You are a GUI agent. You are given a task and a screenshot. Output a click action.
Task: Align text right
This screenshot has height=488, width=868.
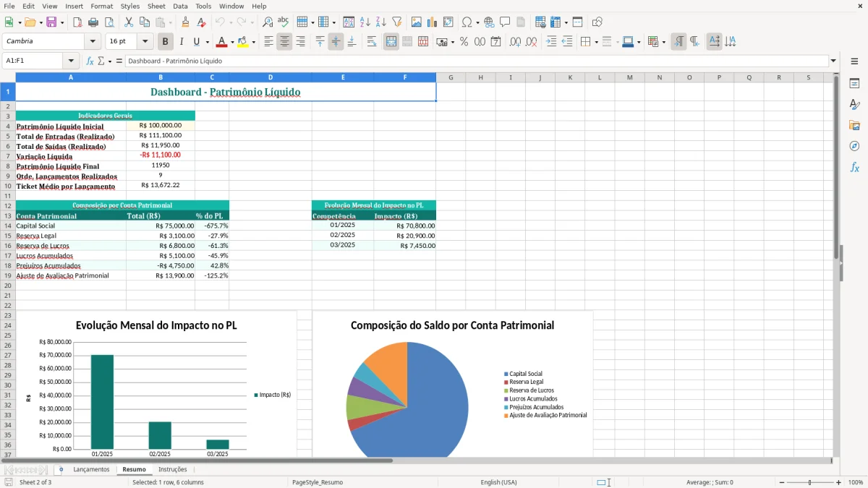click(300, 42)
